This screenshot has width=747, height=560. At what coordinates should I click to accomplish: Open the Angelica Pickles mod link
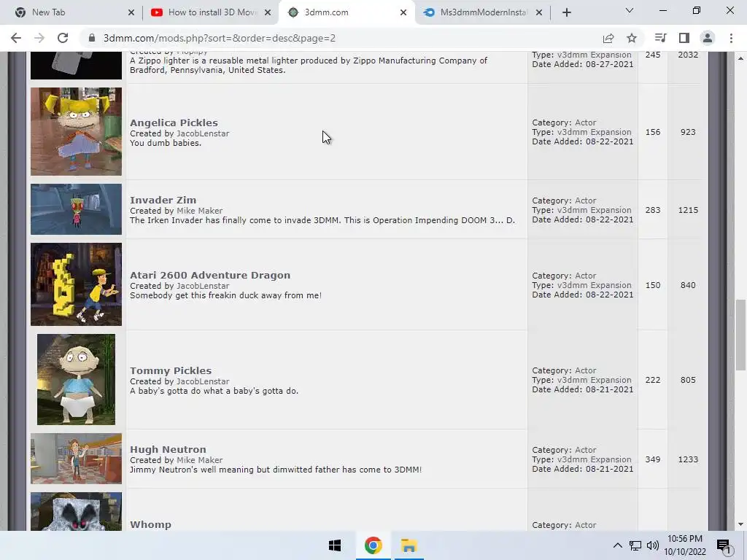click(x=174, y=122)
